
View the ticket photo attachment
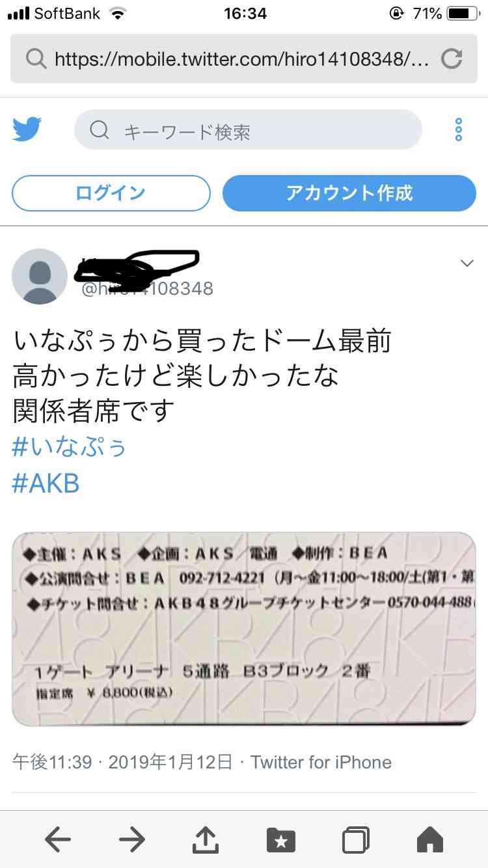244,629
